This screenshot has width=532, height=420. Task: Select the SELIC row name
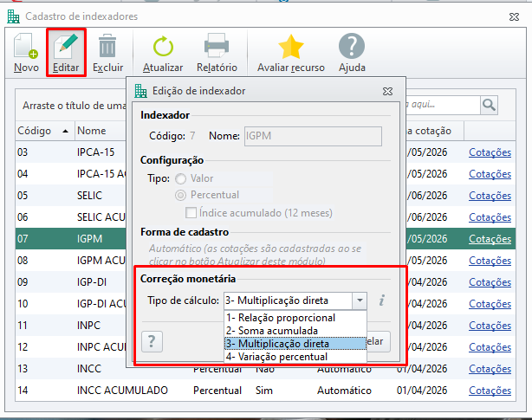click(x=89, y=196)
